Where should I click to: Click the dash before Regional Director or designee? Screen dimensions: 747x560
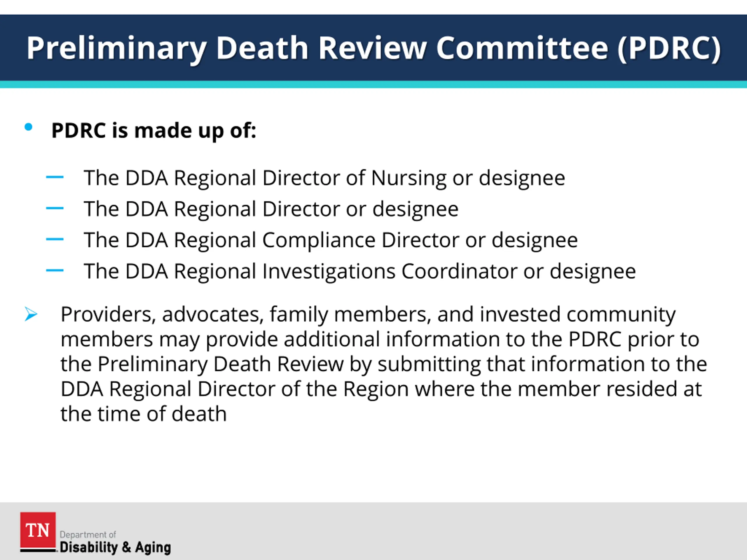coord(55,208)
